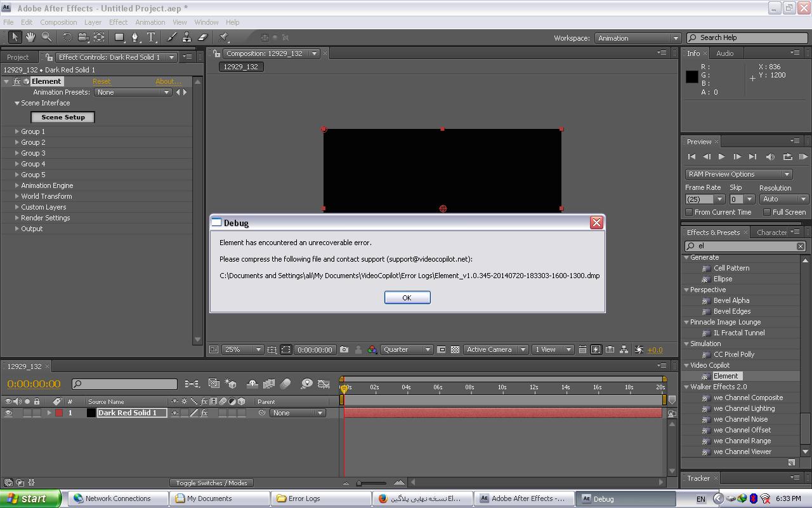Image resolution: width=812 pixels, height=508 pixels.
Task: Switch to the Audio tab
Action: click(x=725, y=53)
